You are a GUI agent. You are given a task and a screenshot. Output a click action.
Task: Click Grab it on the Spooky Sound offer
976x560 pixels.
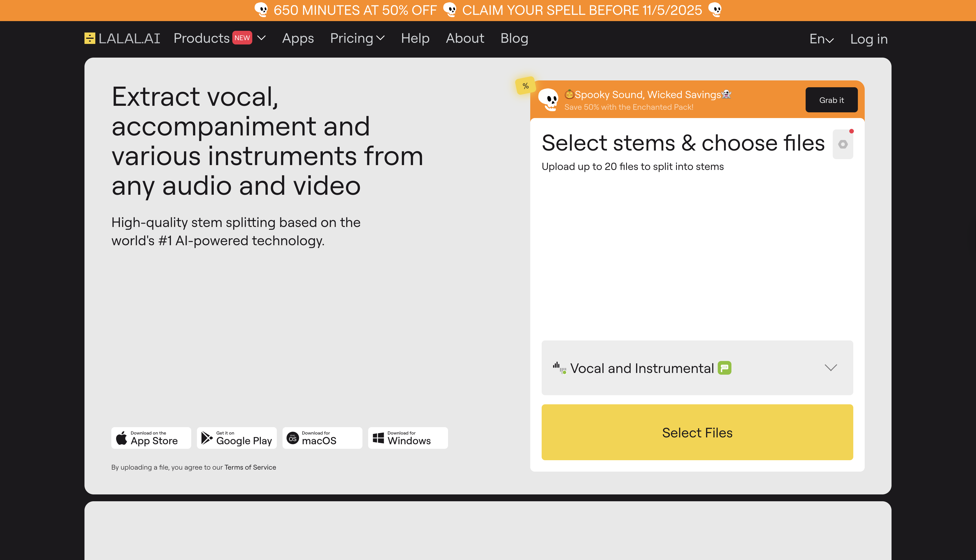pos(831,100)
